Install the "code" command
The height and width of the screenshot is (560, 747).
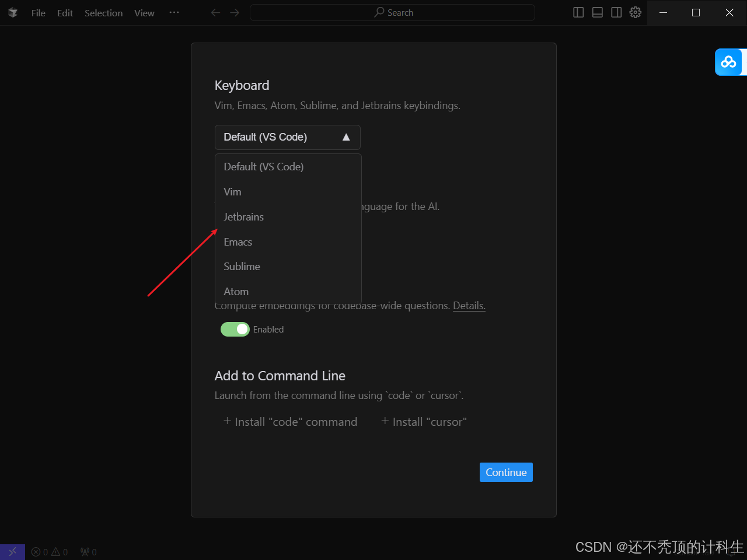click(x=290, y=422)
